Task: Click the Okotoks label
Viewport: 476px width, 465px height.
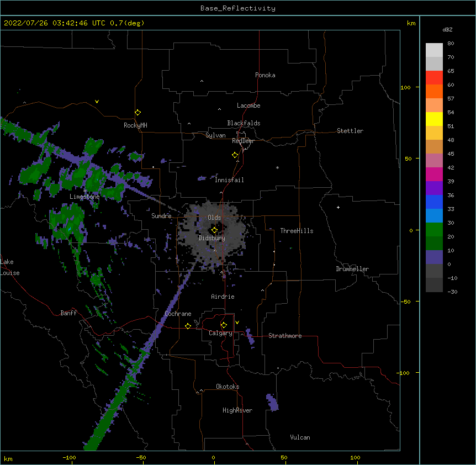Action: coord(228,387)
